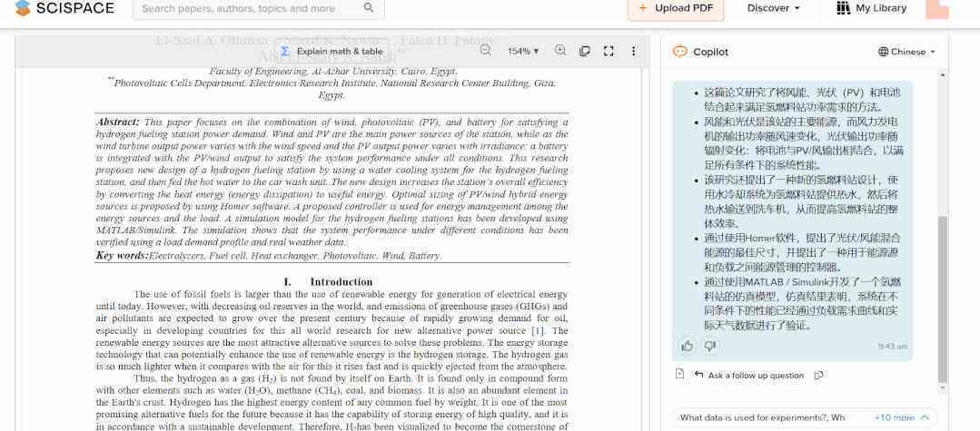Dislike the Copilot response with thumbs down
980x431 pixels.
click(709, 346)
